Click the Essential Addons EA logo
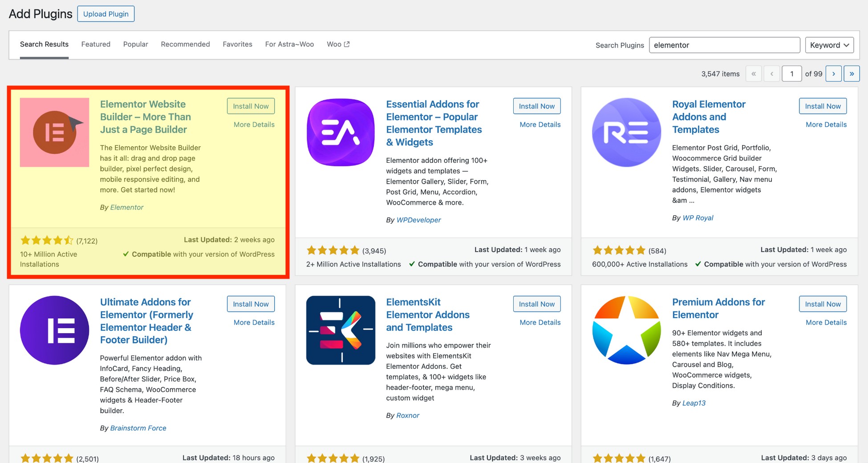Screen dimensions: 868x463 tap(341, 132)
